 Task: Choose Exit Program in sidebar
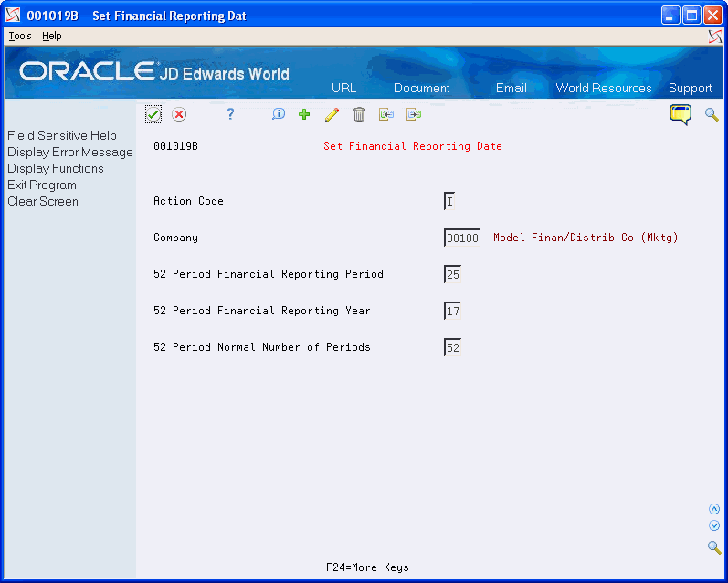(42, 185)
